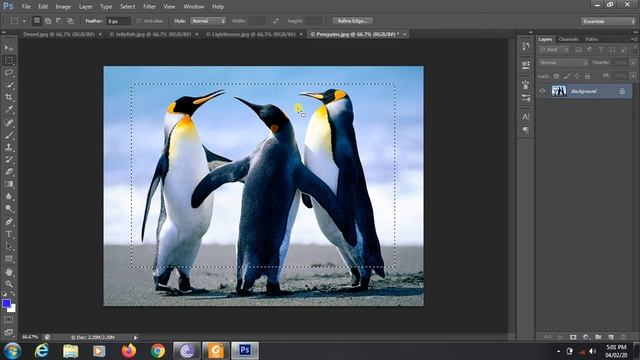Open the Window menu
Viewport: 640px width, 360px height.
[x=193, y=7]
